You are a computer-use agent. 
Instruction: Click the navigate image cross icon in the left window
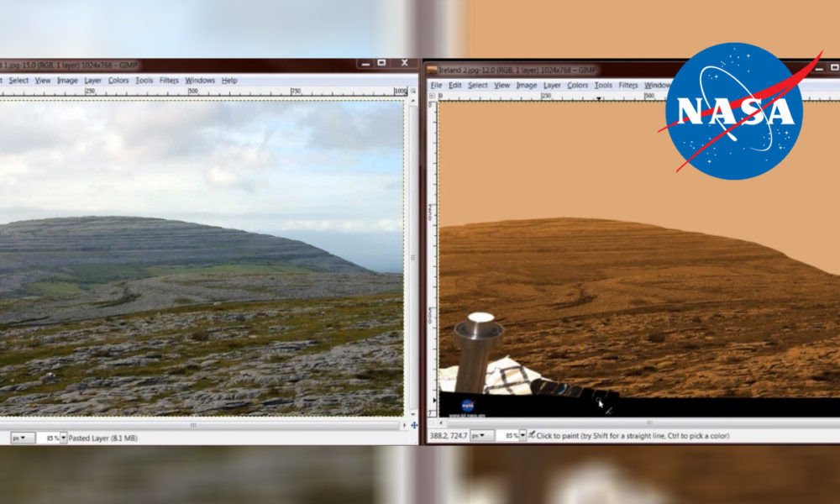(x=414, y=425)
